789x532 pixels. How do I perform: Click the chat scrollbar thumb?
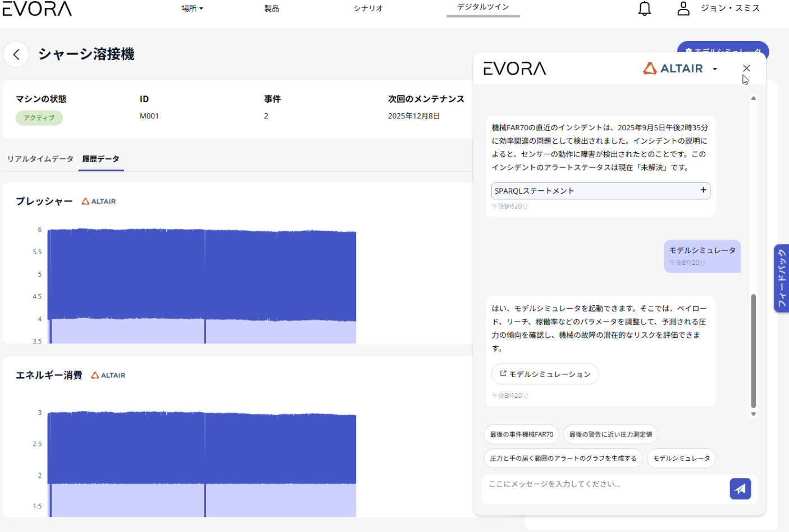click(754, 351)
